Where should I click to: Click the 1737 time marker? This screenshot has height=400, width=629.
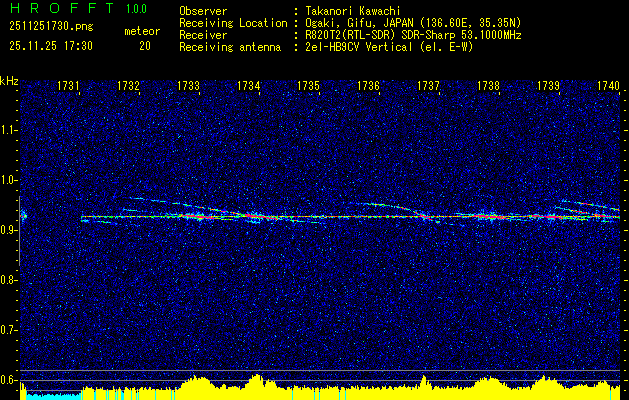click(428, 86)
